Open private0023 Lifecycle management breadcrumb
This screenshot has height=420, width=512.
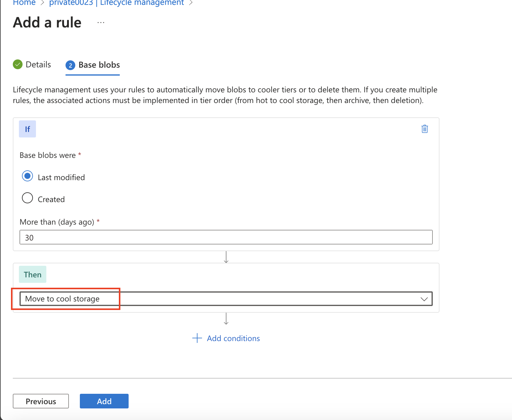coord(116,3)
